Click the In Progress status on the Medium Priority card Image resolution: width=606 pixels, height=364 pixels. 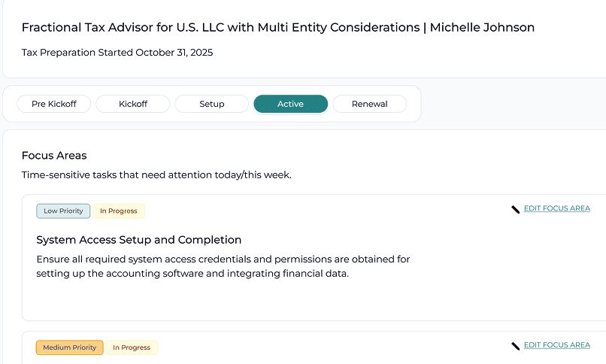[132, 347]
